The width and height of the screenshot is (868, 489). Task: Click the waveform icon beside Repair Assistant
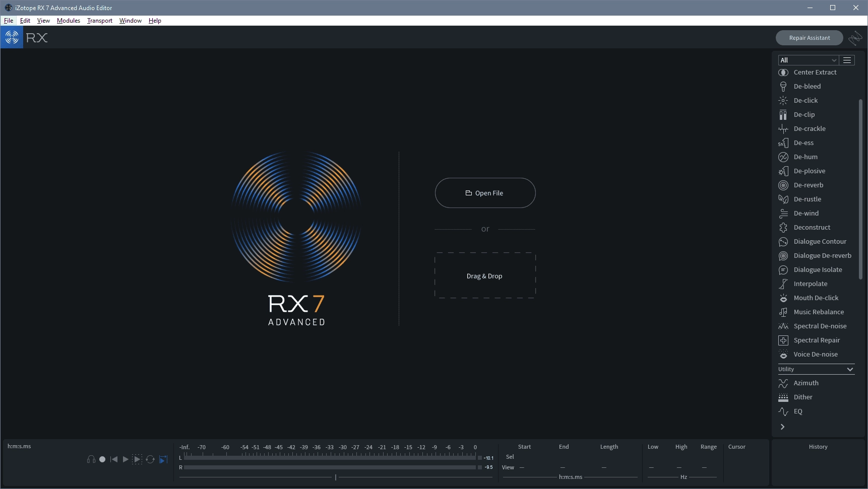point(855,38)
